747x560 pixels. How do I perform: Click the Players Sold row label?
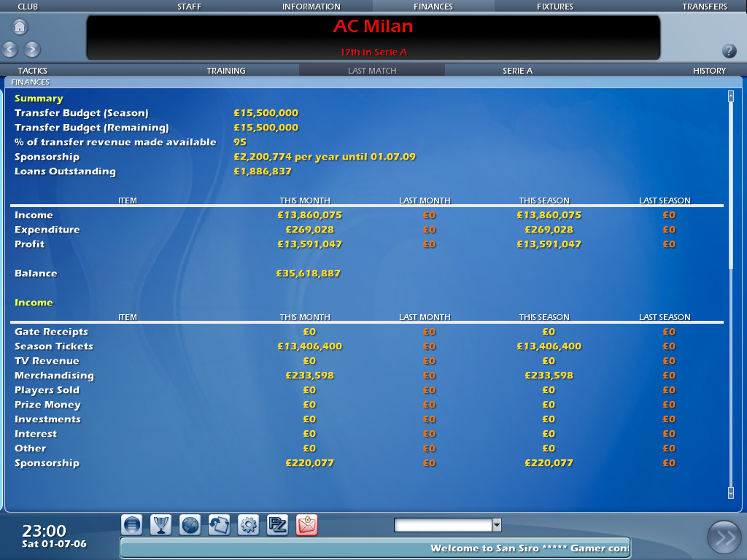[47, 390]
